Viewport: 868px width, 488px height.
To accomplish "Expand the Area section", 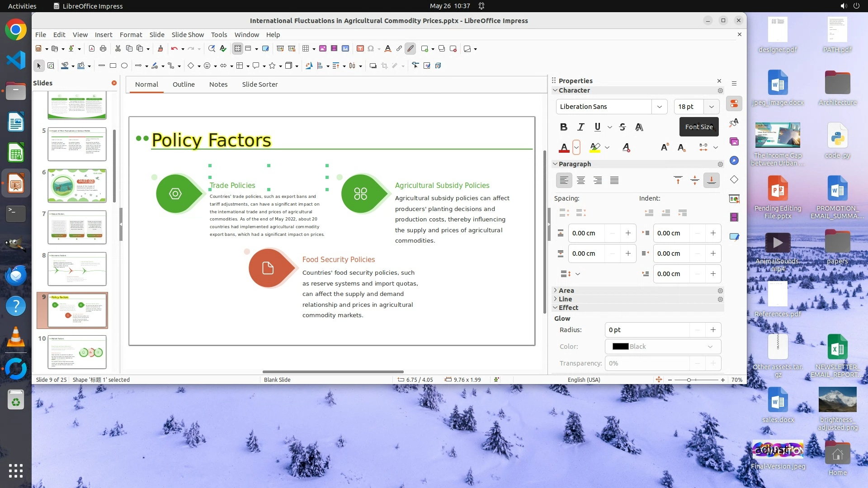I will (x=566, y=291).
